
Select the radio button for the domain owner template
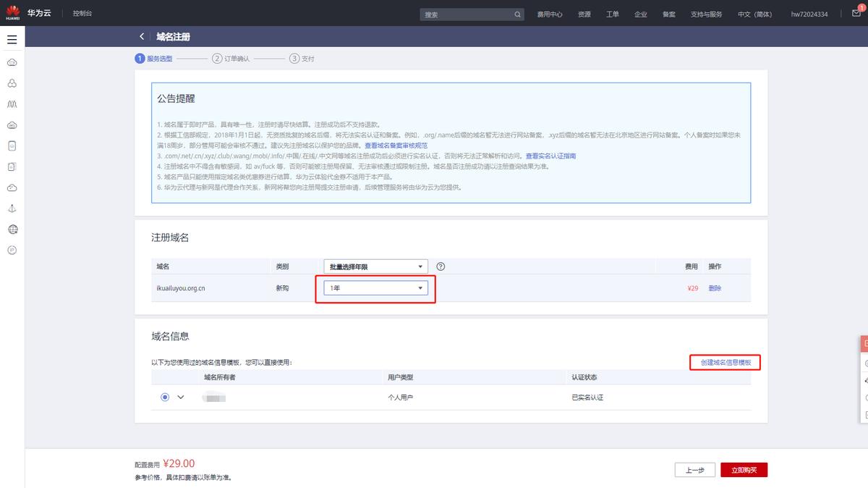point(165,397)
